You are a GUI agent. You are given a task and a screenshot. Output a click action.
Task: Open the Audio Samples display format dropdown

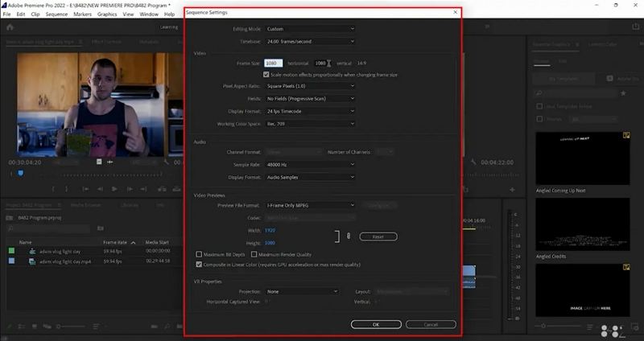click(310, 177)
